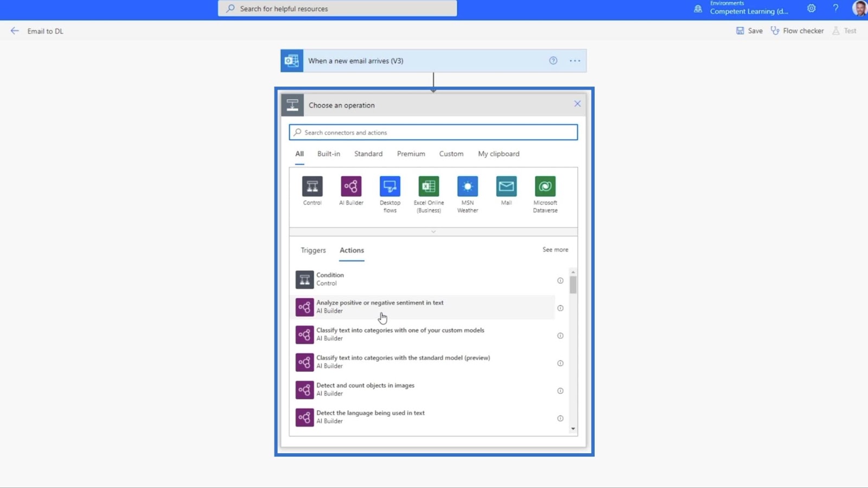Choose the Desktop flows connector
868x488 pixels.
point(390,187)
